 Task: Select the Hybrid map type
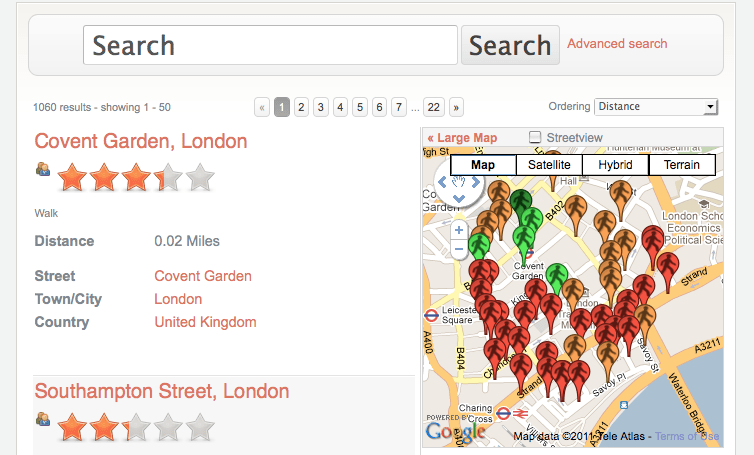[615, 165]
